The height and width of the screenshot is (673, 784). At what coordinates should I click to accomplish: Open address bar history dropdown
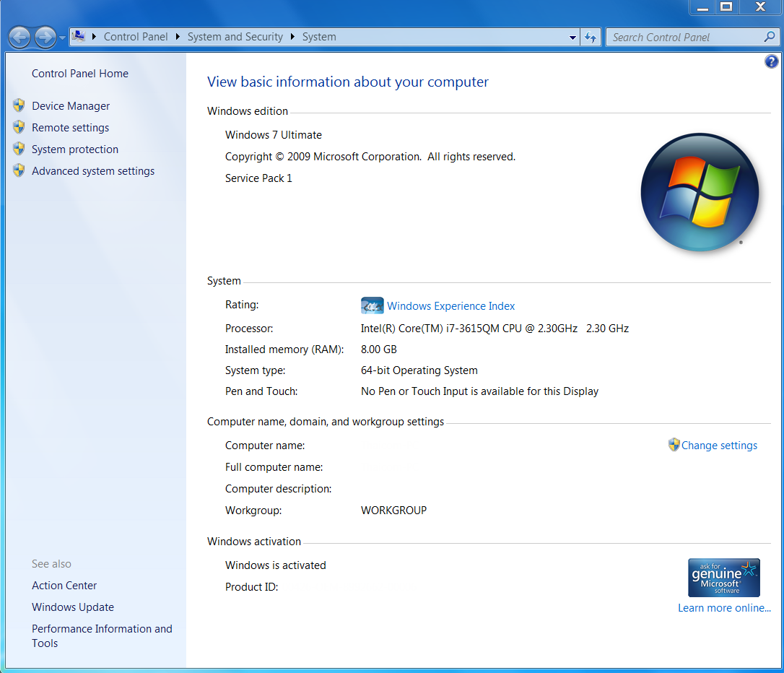(572, 38)
